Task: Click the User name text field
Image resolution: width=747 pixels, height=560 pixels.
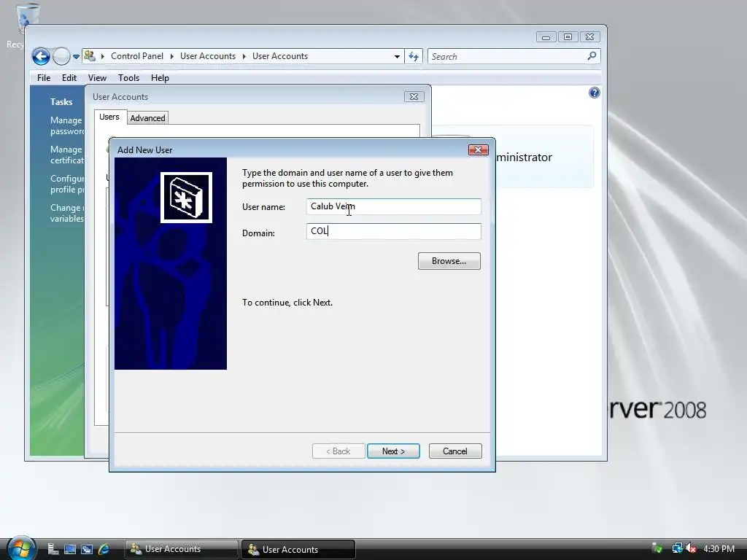Action: click(393, 206)
